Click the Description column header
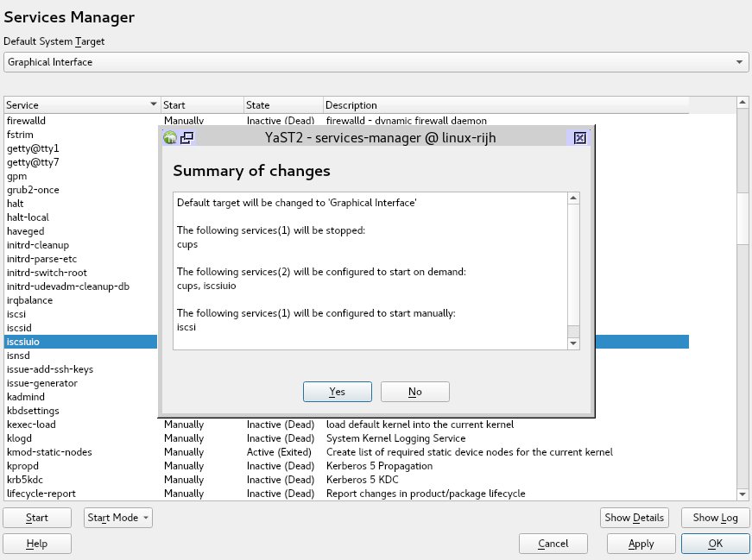 pyautogui.click(x=506, y=105)
